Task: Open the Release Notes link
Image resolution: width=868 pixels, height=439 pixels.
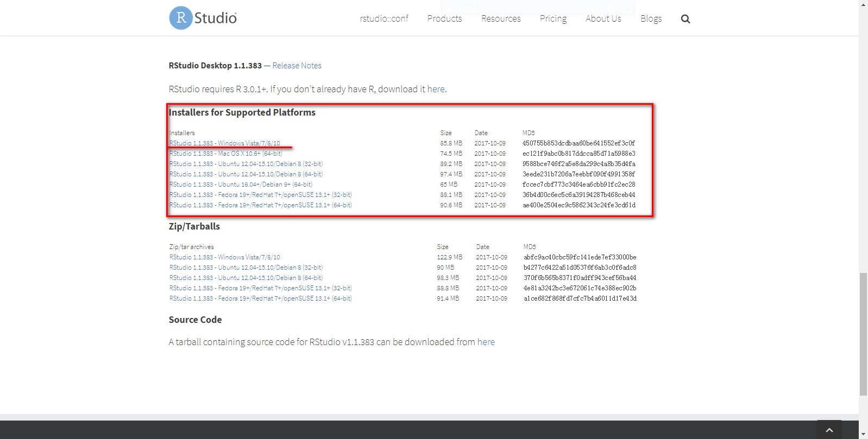Action: click(297, 66)
